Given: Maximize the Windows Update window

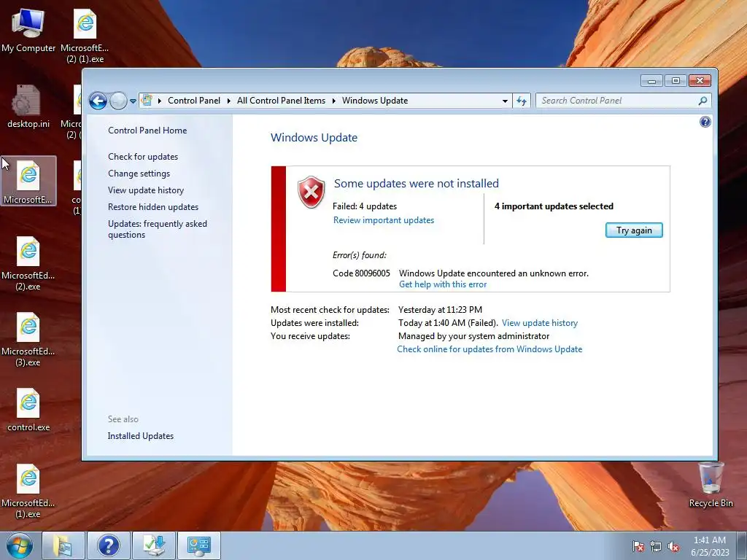Looking at the screenshot, I should click(676, 81).
